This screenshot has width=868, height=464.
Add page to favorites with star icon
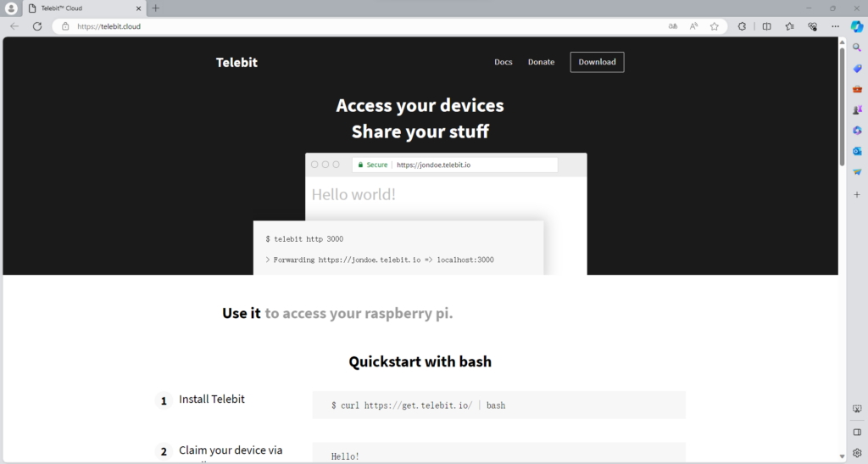[715, 26]
